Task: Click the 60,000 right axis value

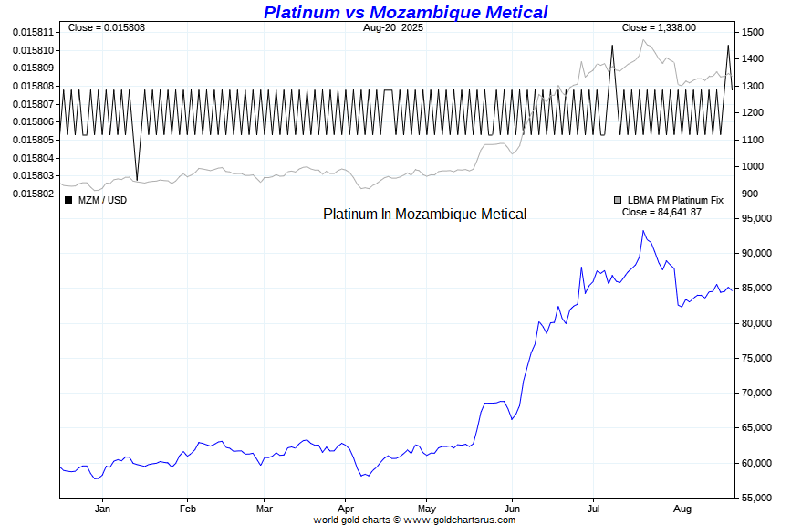Action: pyautogui.click(x=756, y=463)
